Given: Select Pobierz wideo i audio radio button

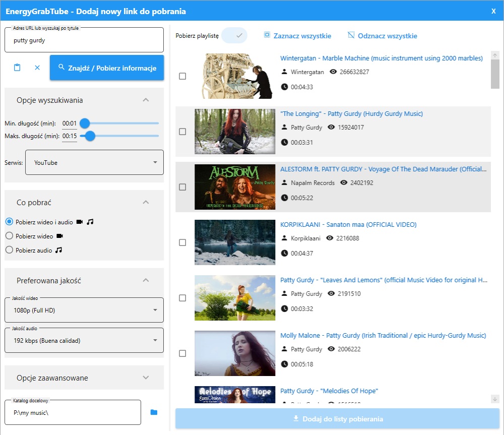Looking at the screenshot, I should [x=9, y=221].
